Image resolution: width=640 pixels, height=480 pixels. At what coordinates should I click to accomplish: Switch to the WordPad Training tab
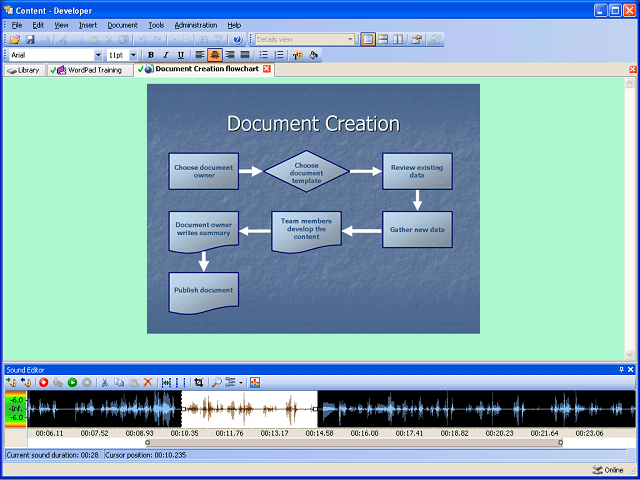point(90,70)
